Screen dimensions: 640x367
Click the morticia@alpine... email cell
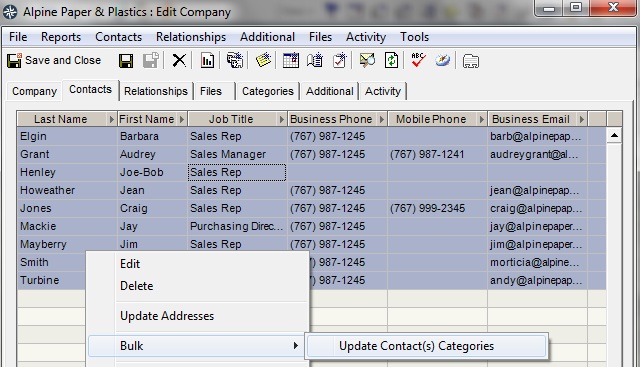tap(537, 262)
